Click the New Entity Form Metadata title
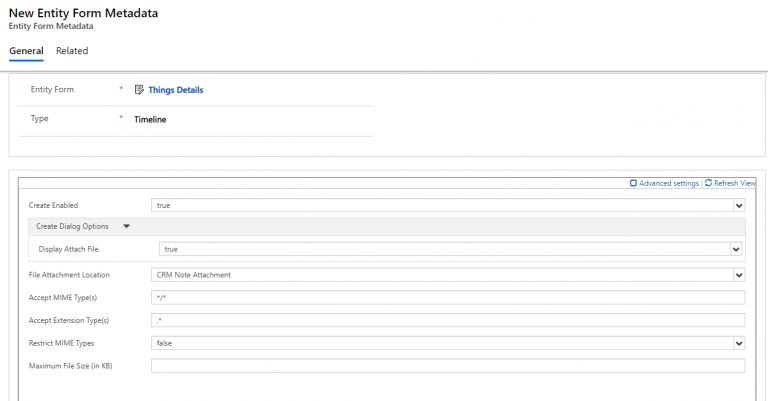The image size is (768, 401). pos(83,12)
